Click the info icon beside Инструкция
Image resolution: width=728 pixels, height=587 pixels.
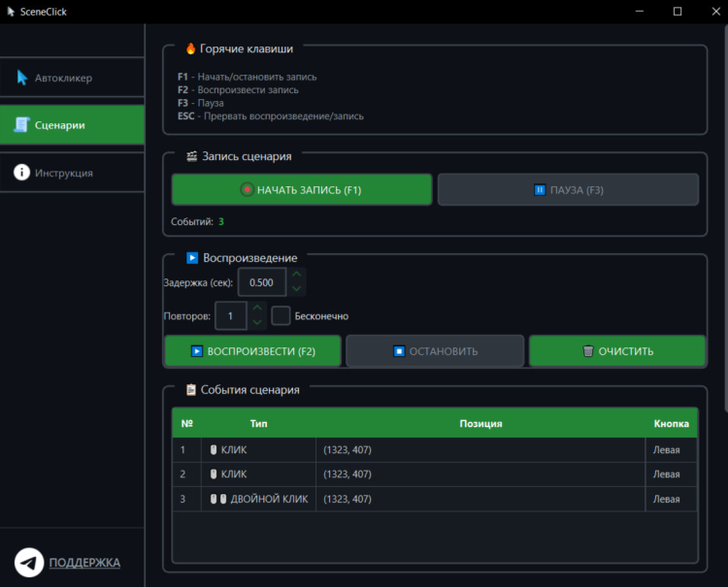click(21, 173)
